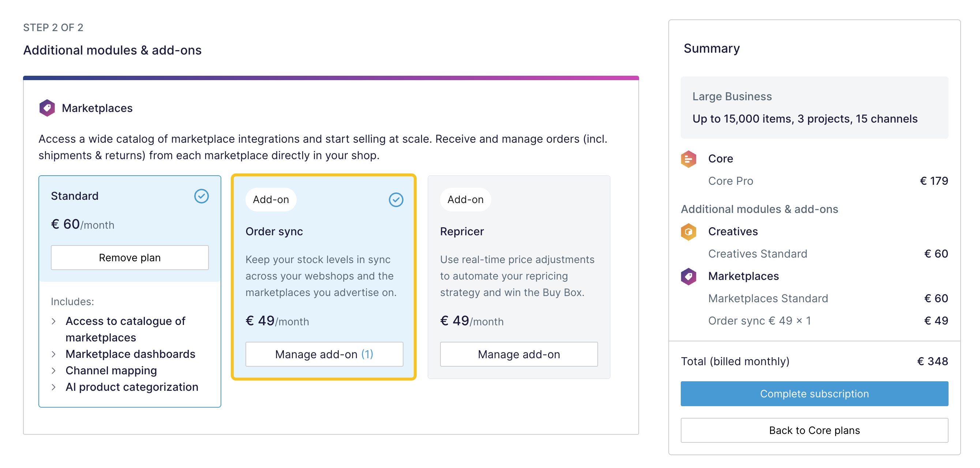Image resolution: width=980 pixels, height=468 pixels.
Task: Click the Add-on badge on the Order sync card
Action: (x=270, y=199)
